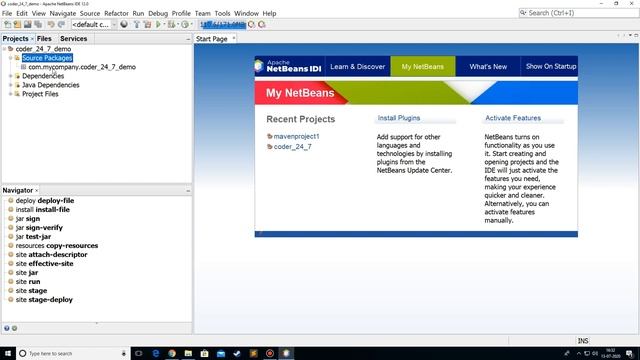Expand the Project Files node

click(x=11, y=94)
